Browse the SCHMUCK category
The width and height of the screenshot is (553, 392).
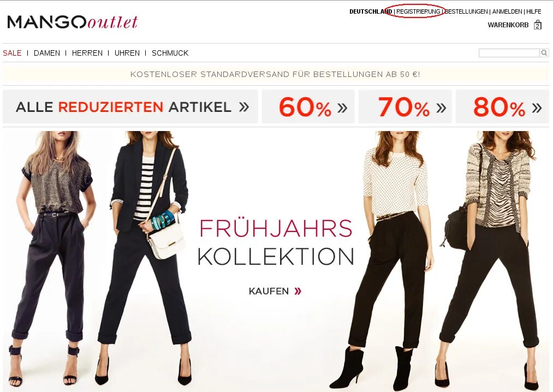coord(170,53)
